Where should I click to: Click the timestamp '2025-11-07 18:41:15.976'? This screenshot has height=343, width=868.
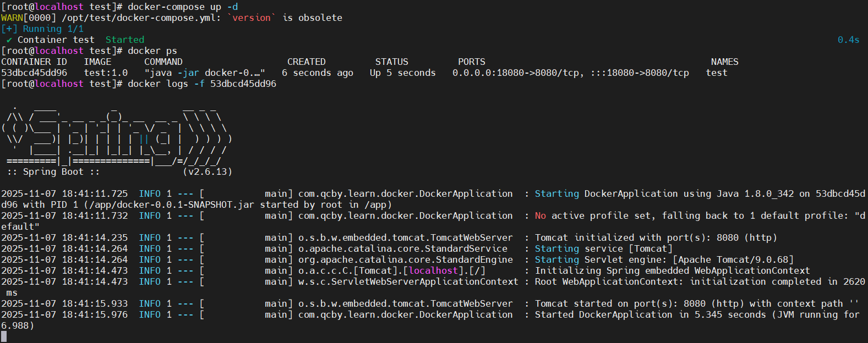click(x=64, y=314)
